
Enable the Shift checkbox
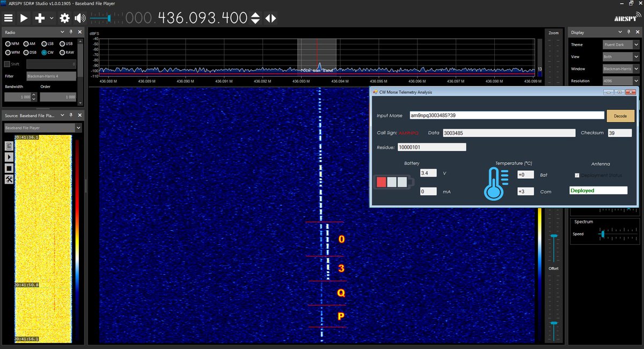pos(7,64)
